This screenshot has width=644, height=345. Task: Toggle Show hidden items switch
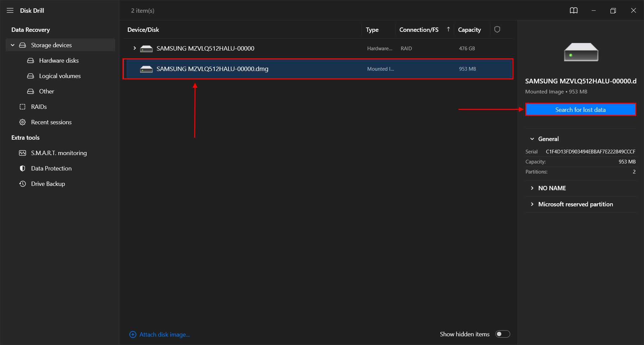[x=502, y=334]
